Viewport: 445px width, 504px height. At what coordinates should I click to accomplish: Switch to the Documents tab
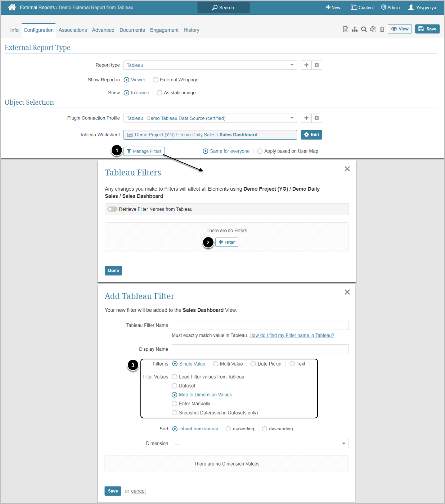click(132, 30)
